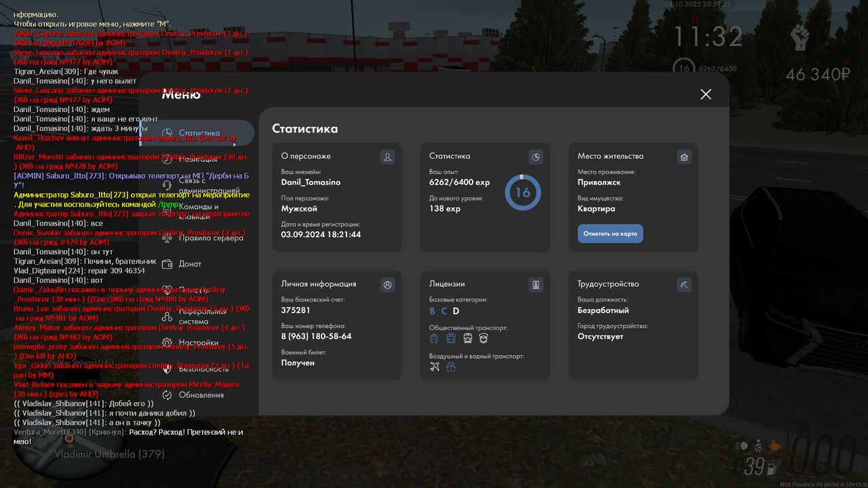Click the headlights indicator icon in HUD
This screenshot has width=868, height=488.
pyautogui.click(x=742, y=446)
